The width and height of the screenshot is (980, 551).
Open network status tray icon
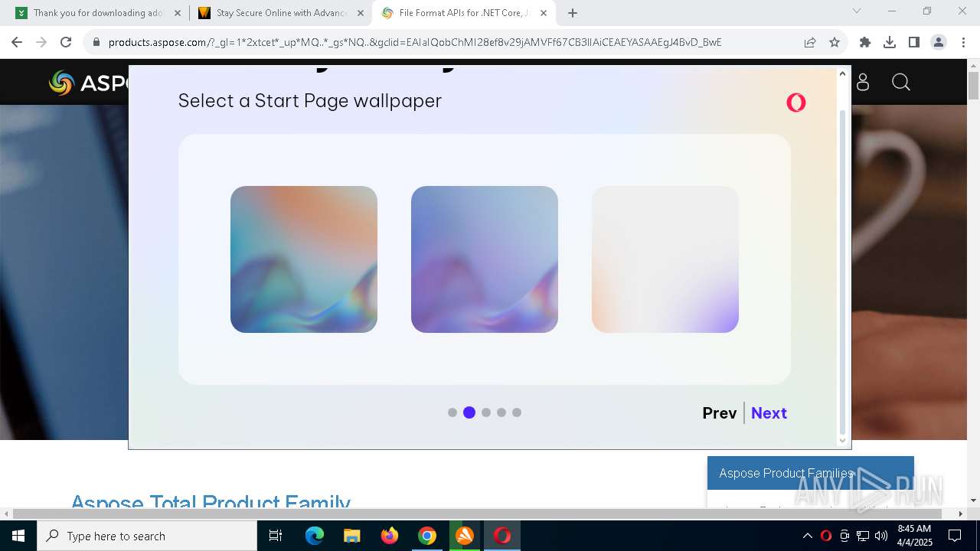tap(863, 536)
